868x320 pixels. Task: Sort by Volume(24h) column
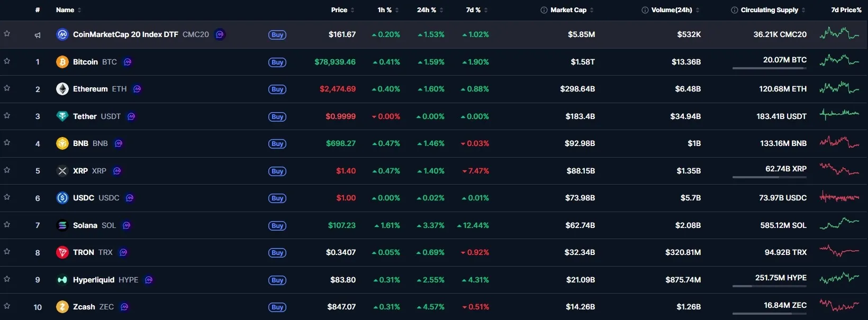click(675, 10)
